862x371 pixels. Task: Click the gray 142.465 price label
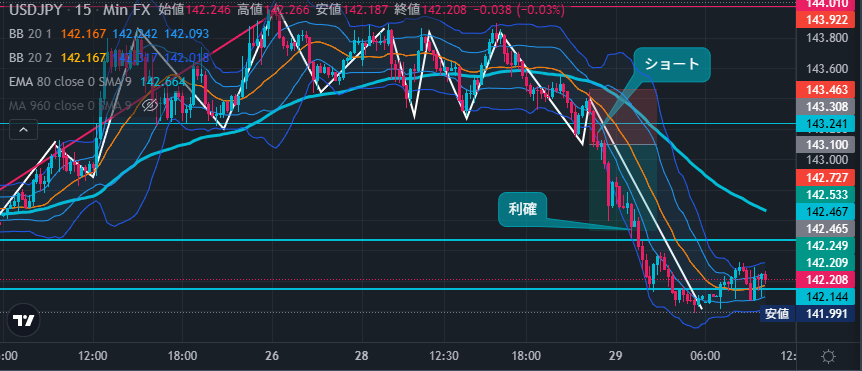(827, 228)
